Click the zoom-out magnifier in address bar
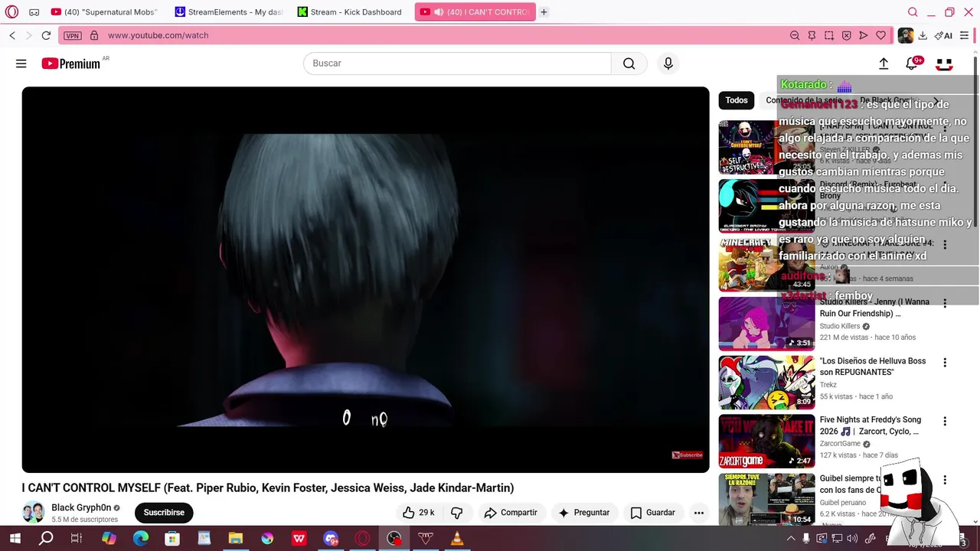The image size is (980, 551). tap(795, 35)
